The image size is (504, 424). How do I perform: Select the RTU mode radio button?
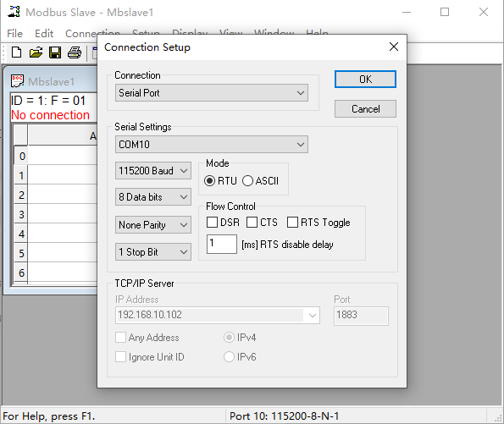209,181
